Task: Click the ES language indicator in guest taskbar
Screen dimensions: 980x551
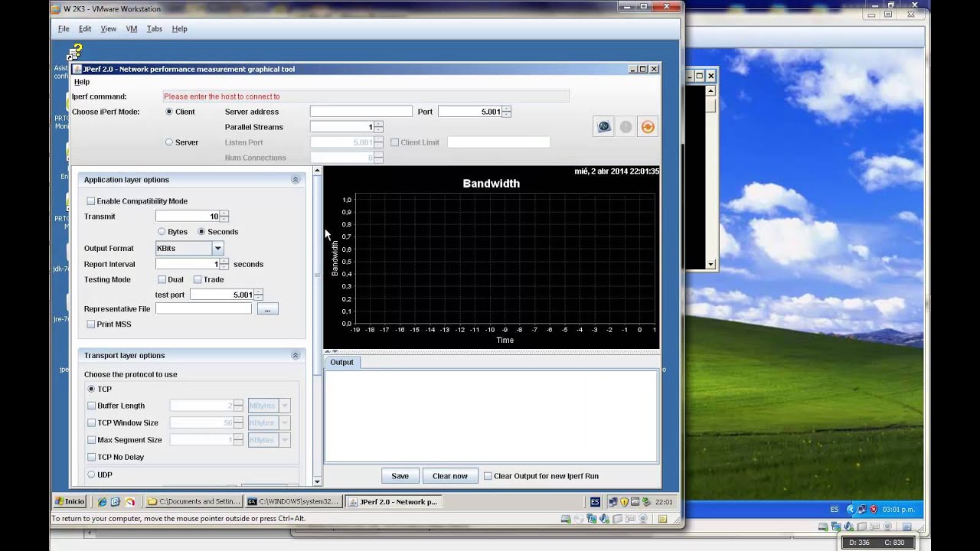Action: click(595, 502)
